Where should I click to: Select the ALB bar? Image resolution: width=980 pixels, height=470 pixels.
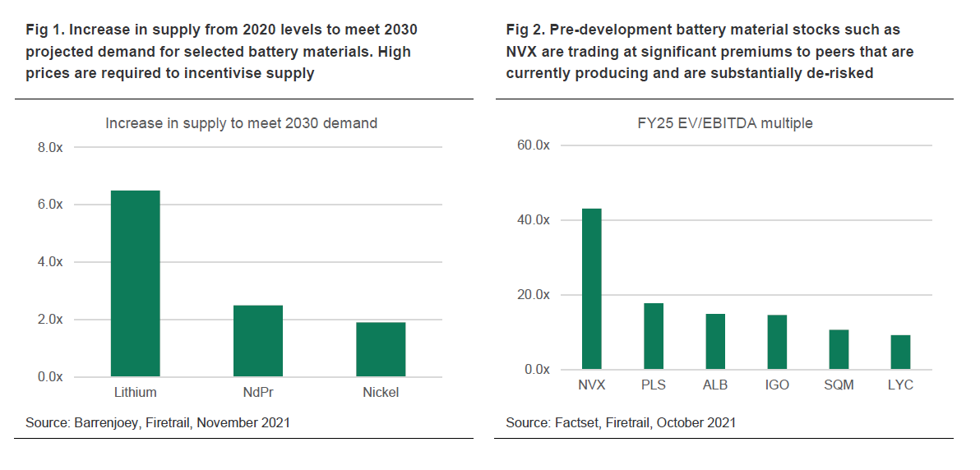click(715, 341)
